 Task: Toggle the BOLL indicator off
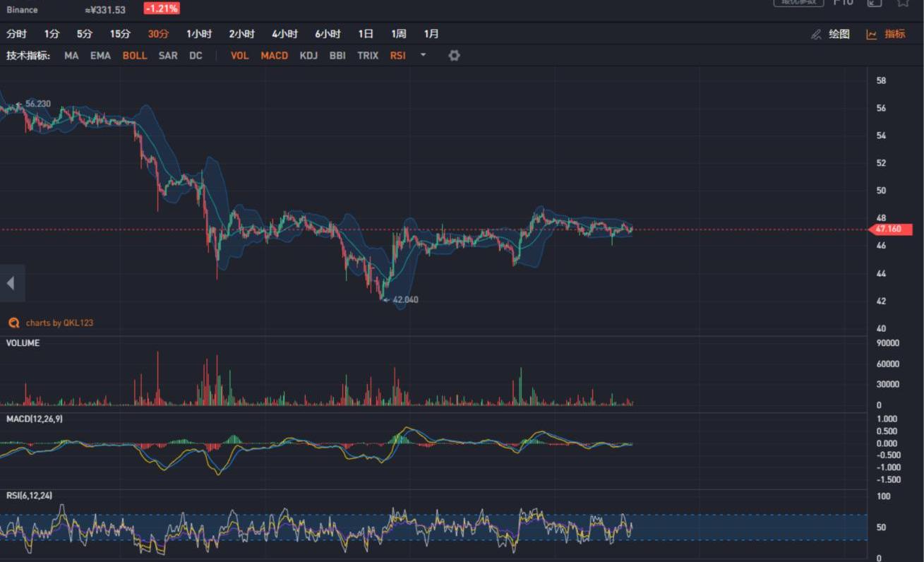point(135,55)
